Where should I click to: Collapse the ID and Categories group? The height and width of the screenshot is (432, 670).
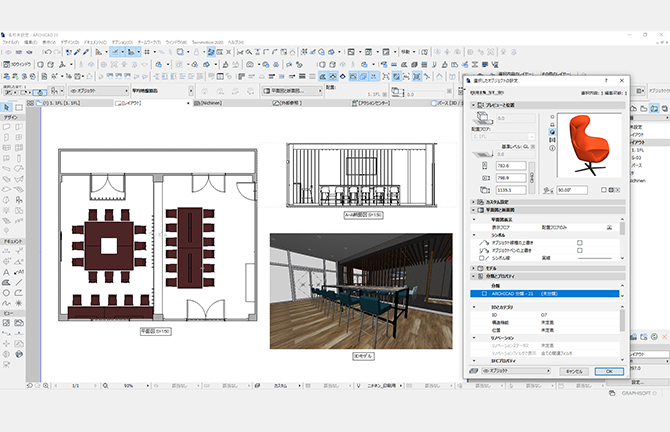(x=474, y=307)
